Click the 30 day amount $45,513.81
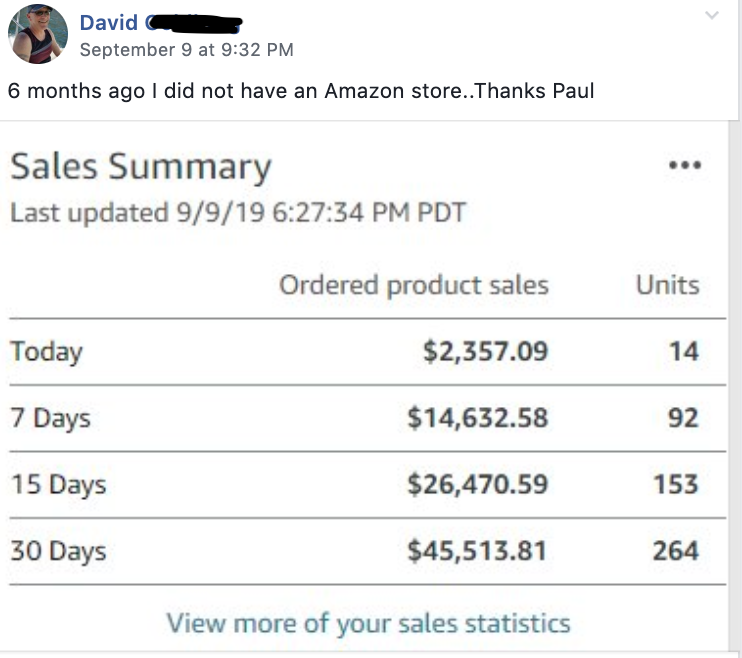Viewport: 742px width, 658px height. click(477, 551)
